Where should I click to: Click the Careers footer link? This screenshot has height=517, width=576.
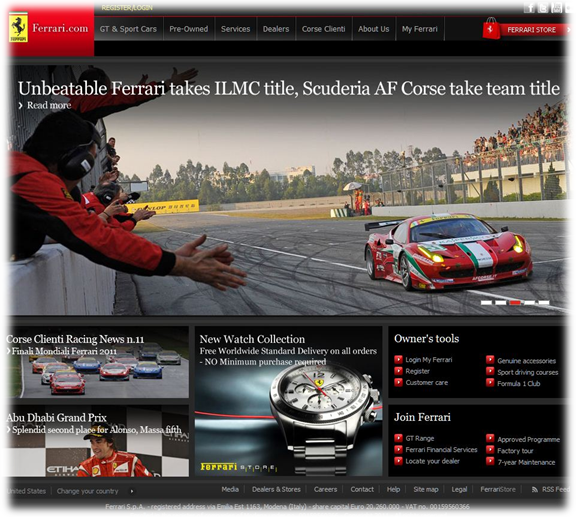coord(325,489)
